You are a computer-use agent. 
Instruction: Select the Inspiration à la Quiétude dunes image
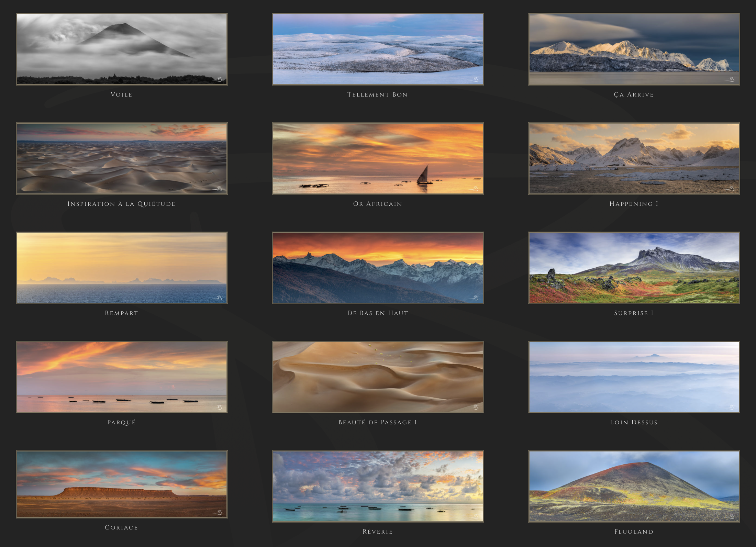tap(122, 158)
